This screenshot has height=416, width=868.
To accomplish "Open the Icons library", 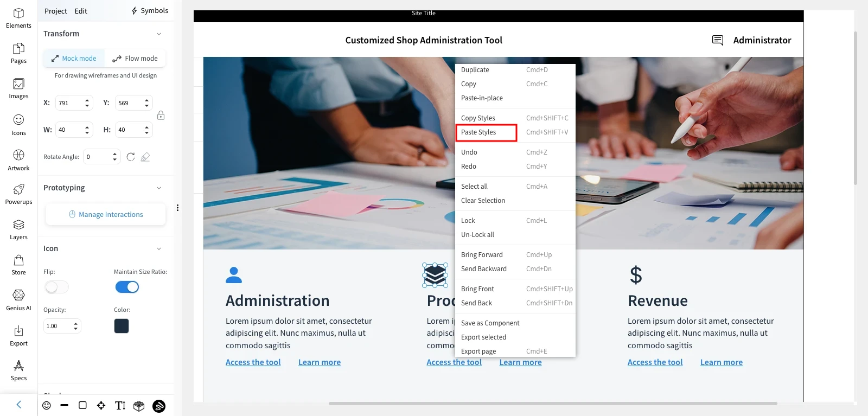I will (18, 125).
